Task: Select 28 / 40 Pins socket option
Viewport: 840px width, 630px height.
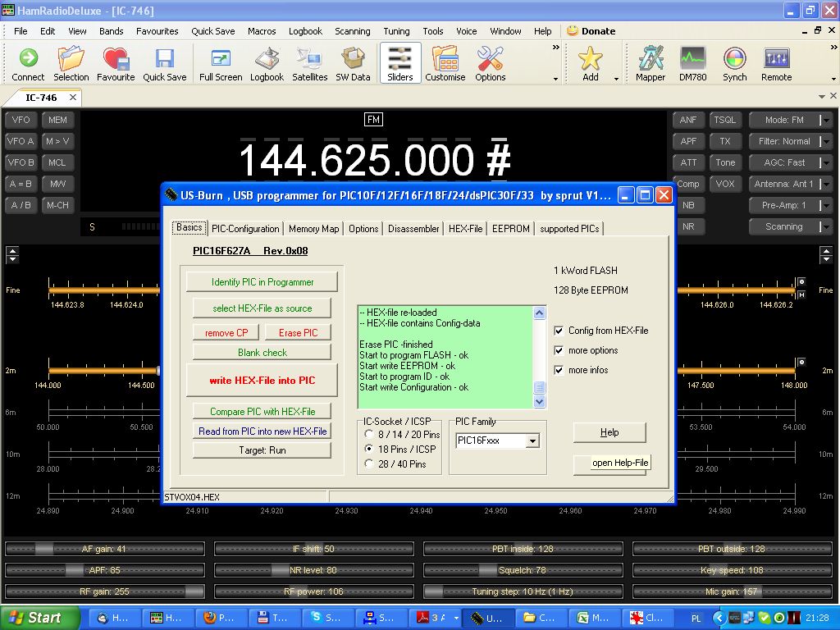Action: click(370, 464)
